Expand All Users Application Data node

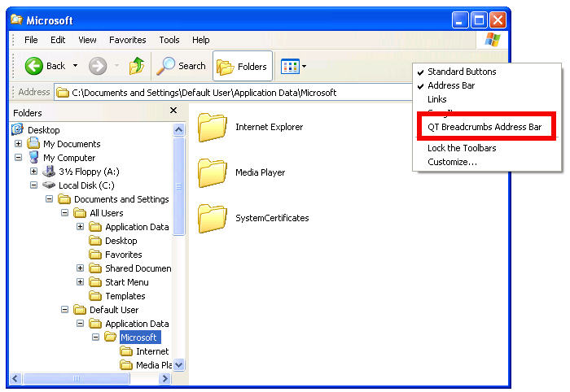(x=81, y=226)
